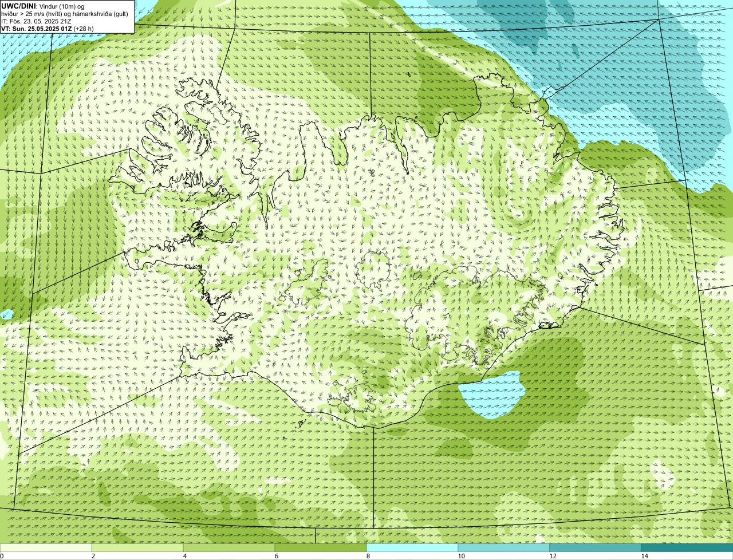This screenshot has height=560, width=733.
Task: Click the scale label '14'
Action: pos(644,556)
